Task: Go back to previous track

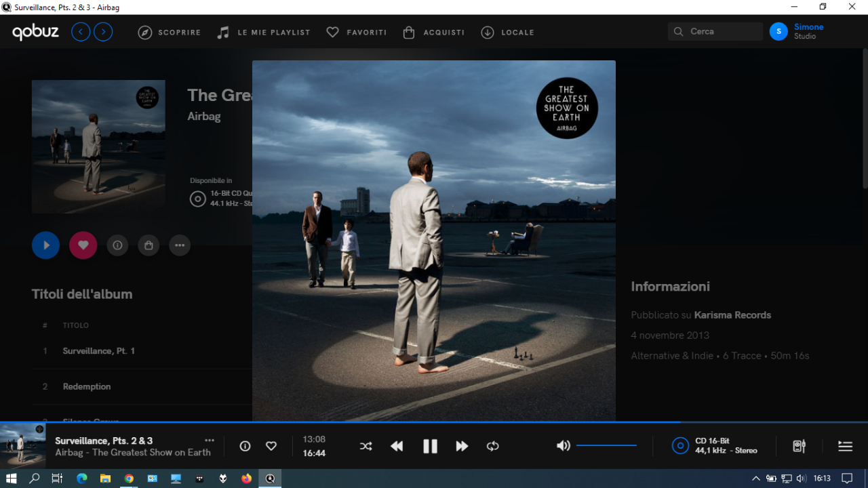Action: (x=397, y=446)
